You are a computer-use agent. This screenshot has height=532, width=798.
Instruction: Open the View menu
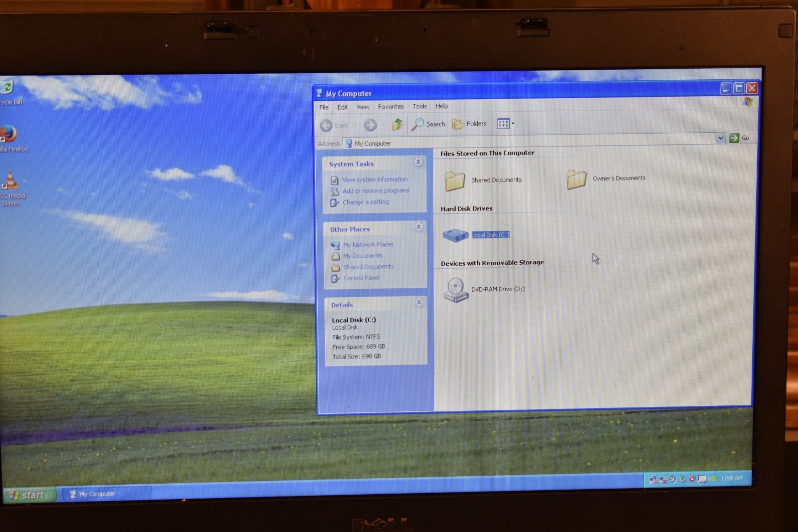[363, 107]
